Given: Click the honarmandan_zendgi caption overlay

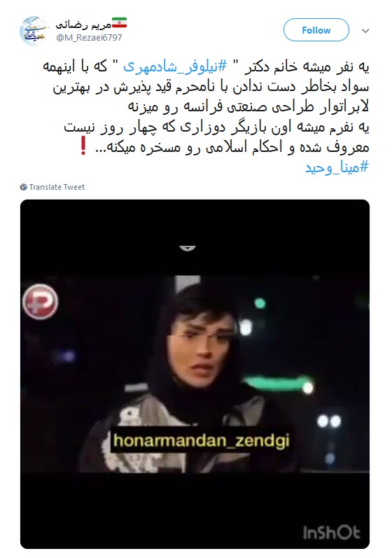Looking at the screenshot, I should click(202, 440).
